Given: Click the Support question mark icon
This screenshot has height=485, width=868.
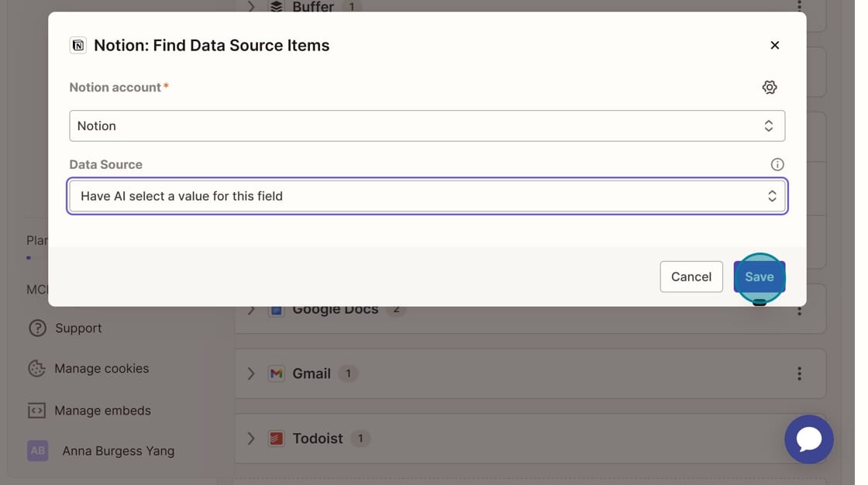Looking at the screenshot, I should point(37,328).
